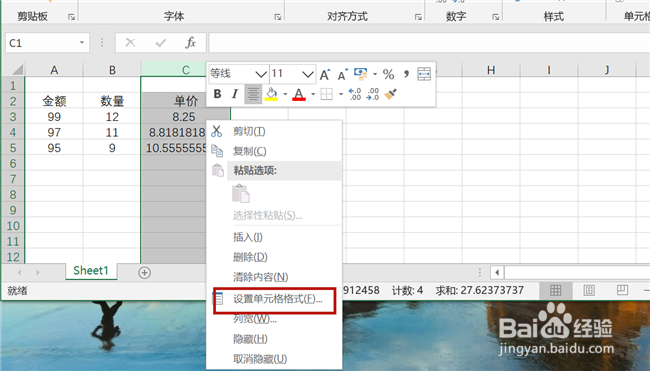Open 设置单元格格式(F)... menu entry
The height and width of the screenshot is (371, 650).
(274, 299)
